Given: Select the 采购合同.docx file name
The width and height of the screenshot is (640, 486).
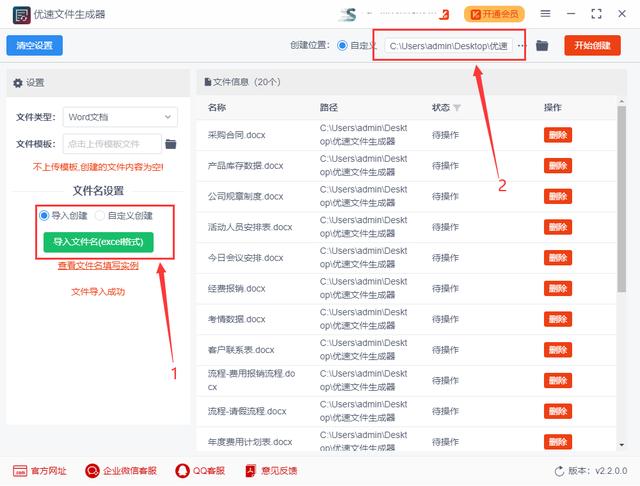Looking at the screenshot, I should [237, 135].
